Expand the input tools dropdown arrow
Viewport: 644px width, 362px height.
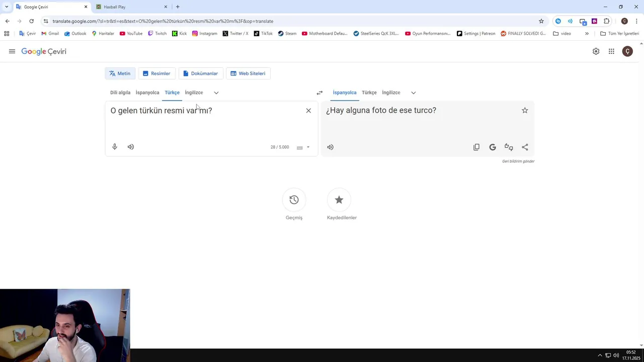coord(308,147)
